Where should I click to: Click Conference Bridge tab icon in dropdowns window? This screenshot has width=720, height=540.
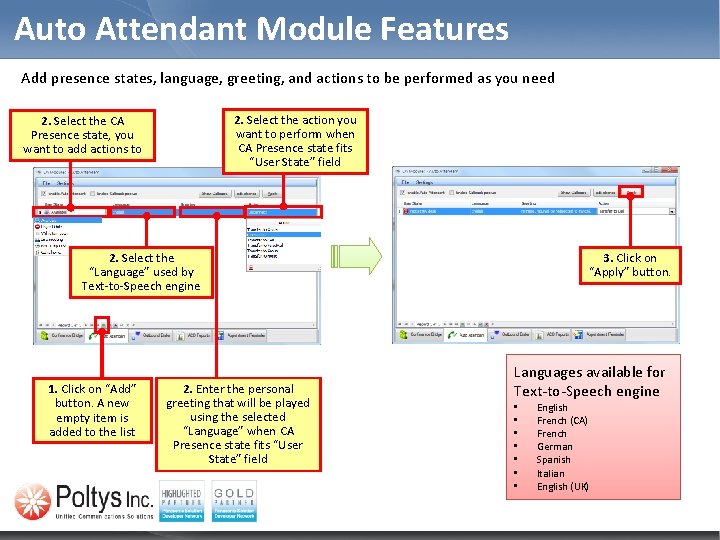click(44, 336)
